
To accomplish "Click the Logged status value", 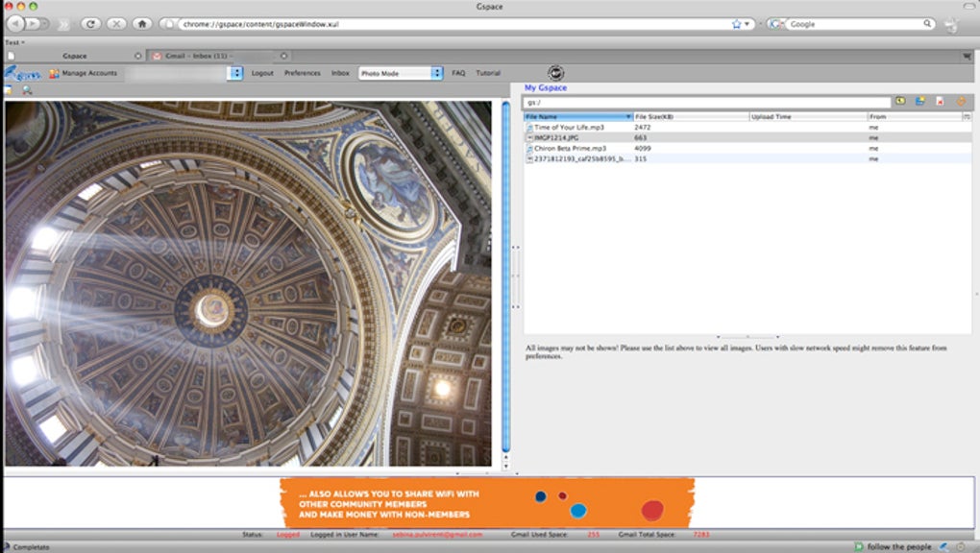I will pos(288,535).
